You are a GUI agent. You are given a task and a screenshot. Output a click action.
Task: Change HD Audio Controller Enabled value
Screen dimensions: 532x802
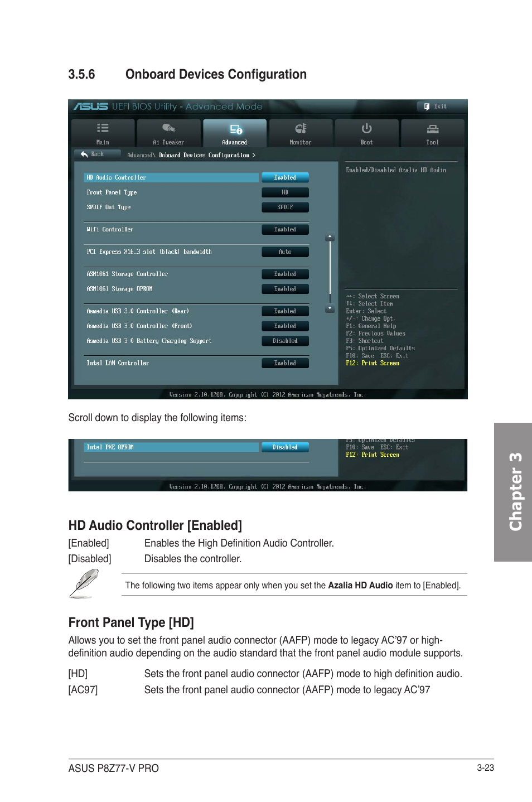285,177
